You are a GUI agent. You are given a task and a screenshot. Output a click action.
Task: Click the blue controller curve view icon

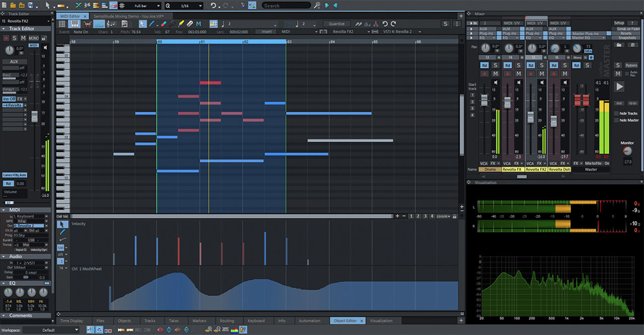[100, 24]
